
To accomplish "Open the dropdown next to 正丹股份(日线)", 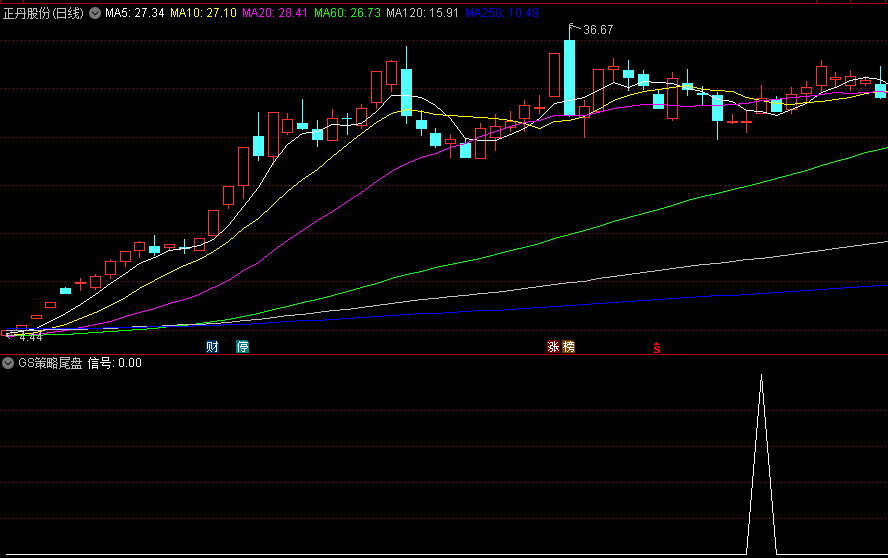I will (95, 13).
